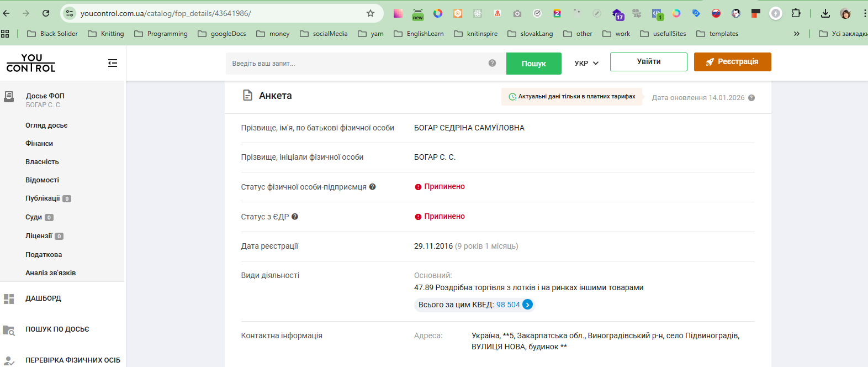Open the УКР language dropdown
Screen dimensions: 868x367
586,63
